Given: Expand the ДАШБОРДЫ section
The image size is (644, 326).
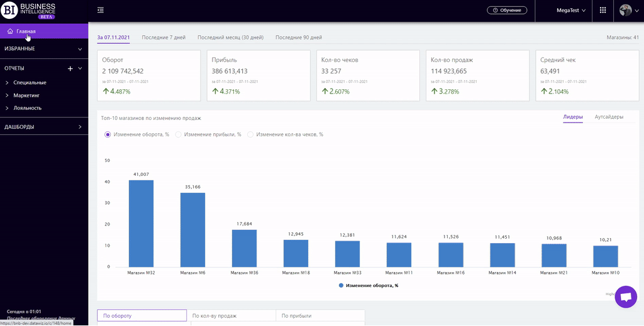Looking at the screenshot, I should [x=80, y=127].
